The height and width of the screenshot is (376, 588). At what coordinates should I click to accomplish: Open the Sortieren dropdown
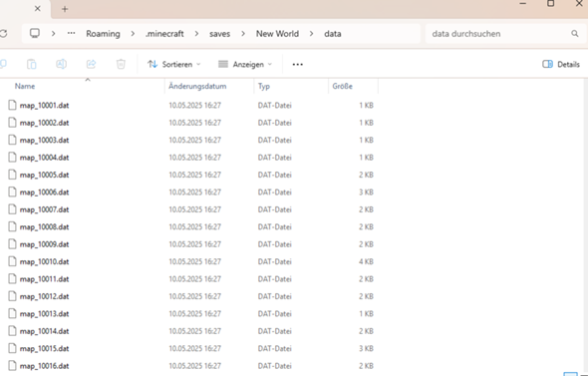[x=174, y=64]
